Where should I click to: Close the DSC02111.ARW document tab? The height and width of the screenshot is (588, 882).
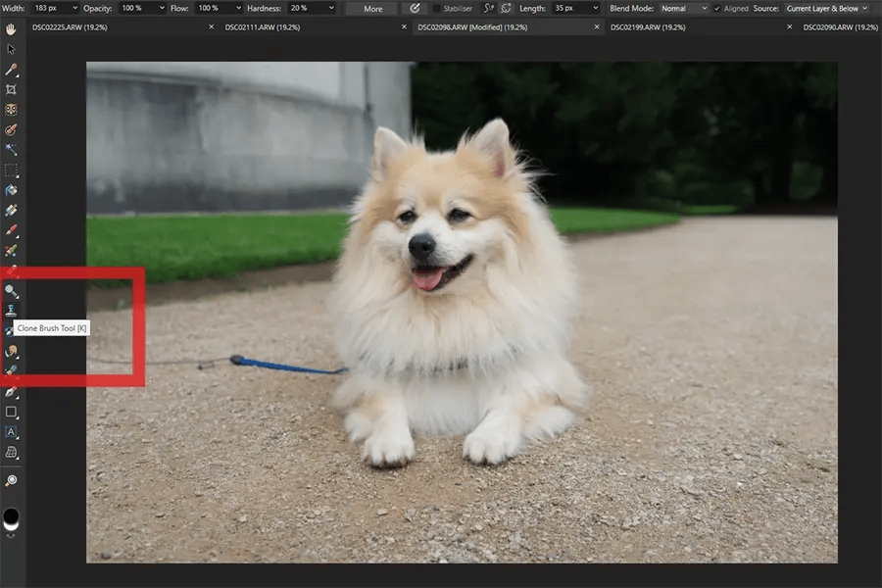pyautogui.click(x=404, y=27)
